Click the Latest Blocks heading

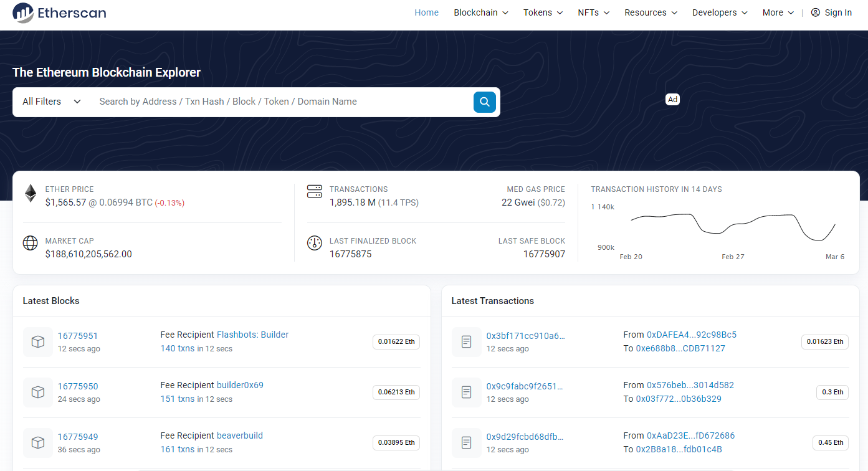(51, 301)
